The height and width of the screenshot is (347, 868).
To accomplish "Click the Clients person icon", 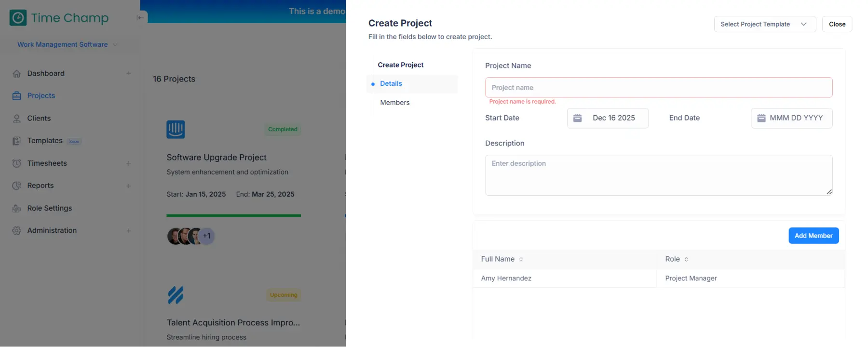I will pyautogui.click(x=17, y=119).
